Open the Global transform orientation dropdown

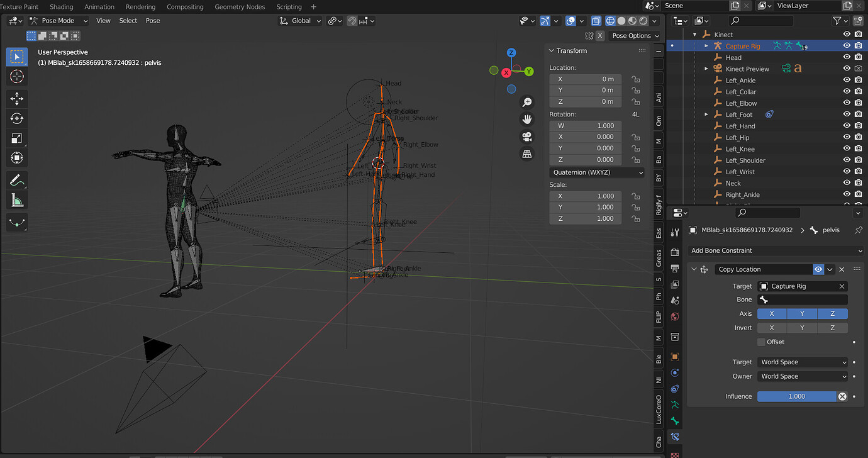click(300, 21)
